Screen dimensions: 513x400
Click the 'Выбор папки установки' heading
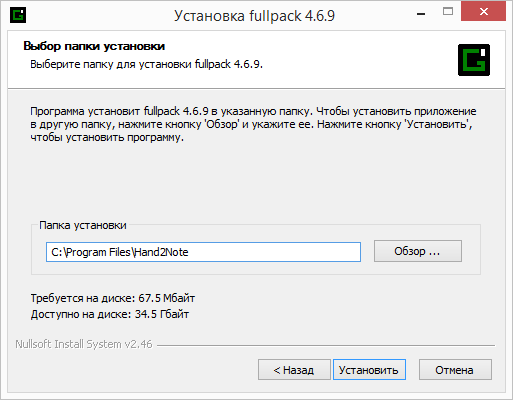point(94,46)
